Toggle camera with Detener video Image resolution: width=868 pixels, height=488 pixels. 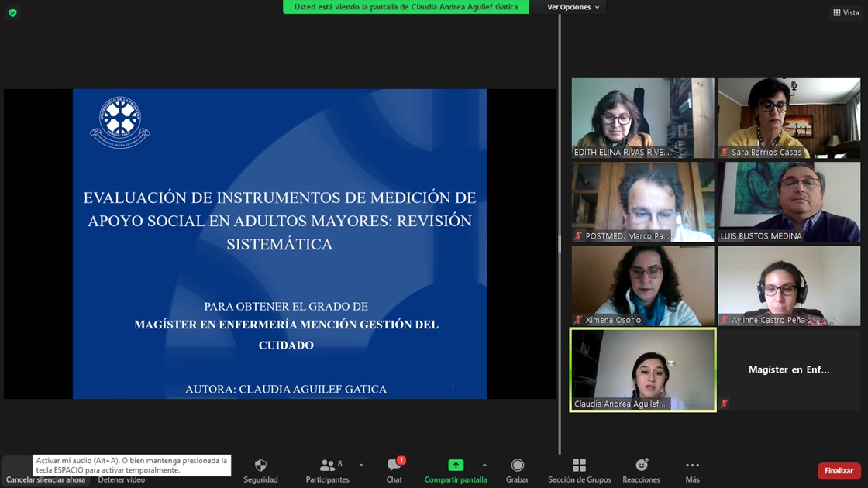(121, 479)
